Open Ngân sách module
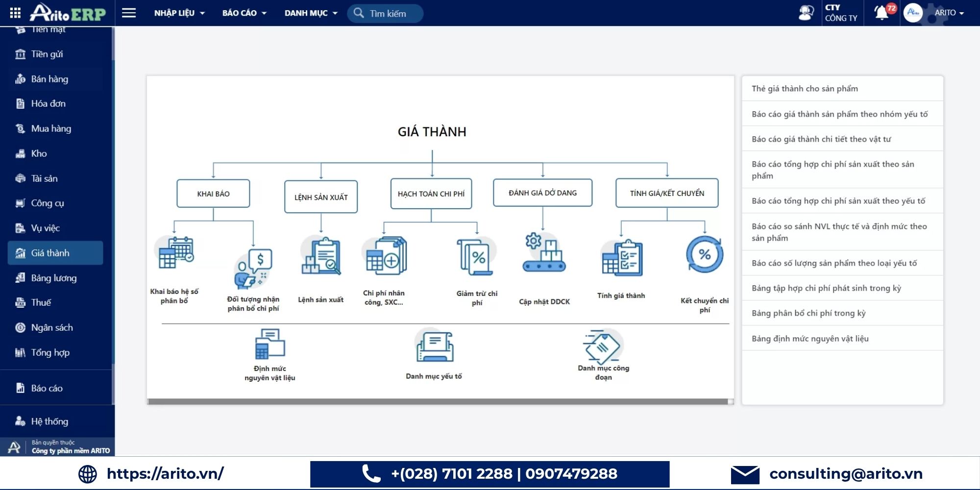Screen dimensions: 980x490 click(55, 327)
